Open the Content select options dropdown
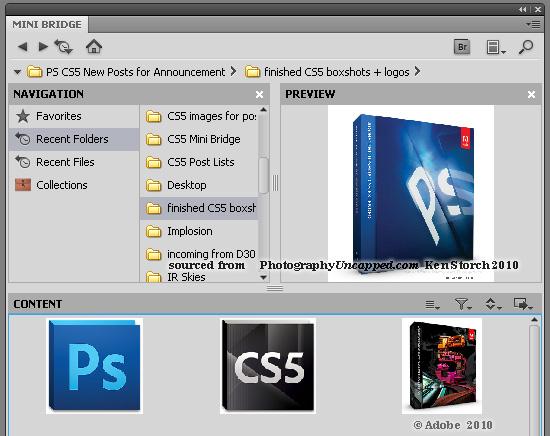 point(432,304)
